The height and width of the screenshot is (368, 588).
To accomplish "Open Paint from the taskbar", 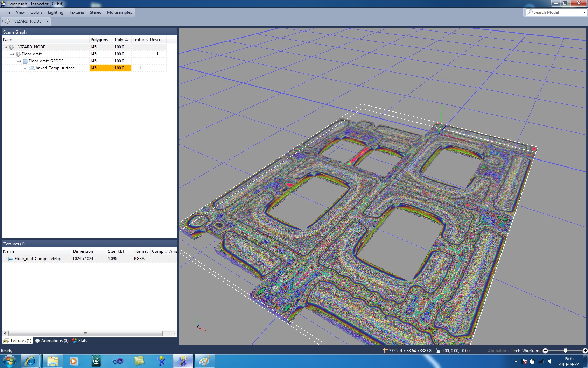I will click(204, 361).
